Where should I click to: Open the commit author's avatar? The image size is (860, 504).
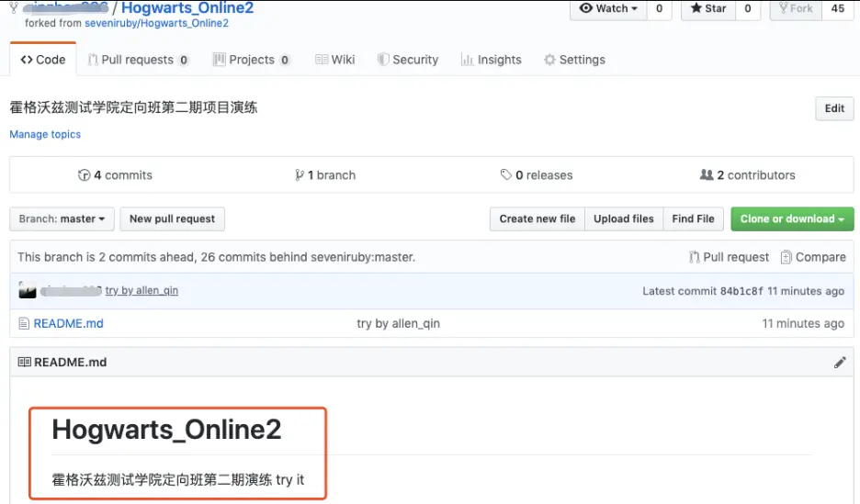(x=28, y=290)
